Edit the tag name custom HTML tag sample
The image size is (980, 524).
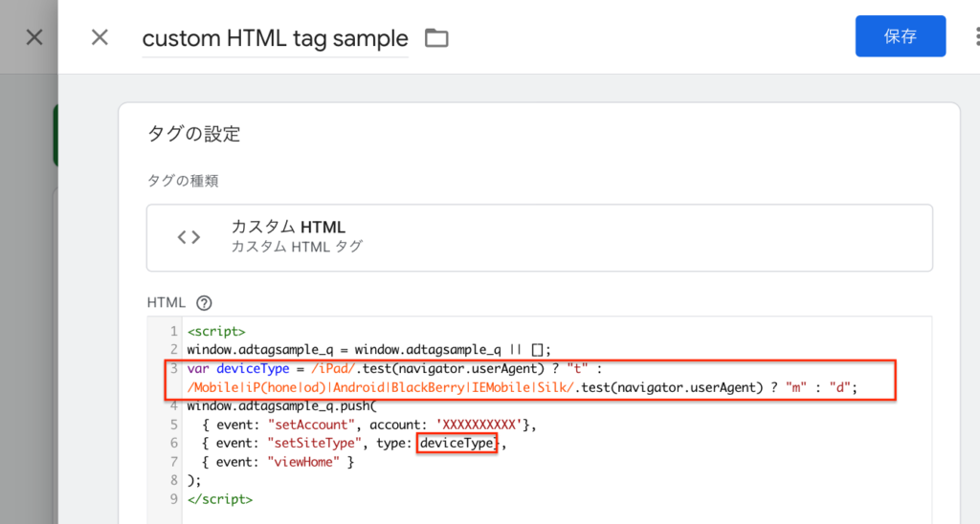[x=275, y=39]
